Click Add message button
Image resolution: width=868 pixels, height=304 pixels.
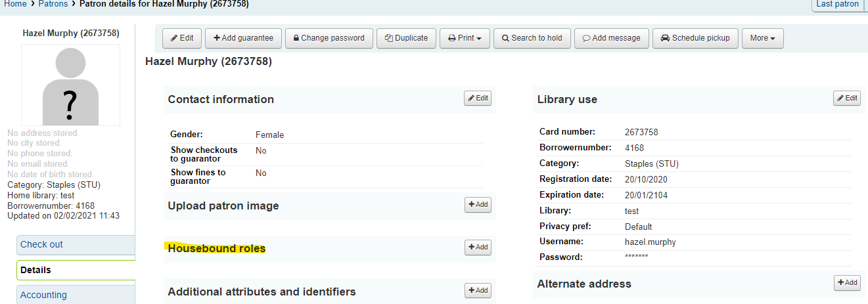[612, 38]
